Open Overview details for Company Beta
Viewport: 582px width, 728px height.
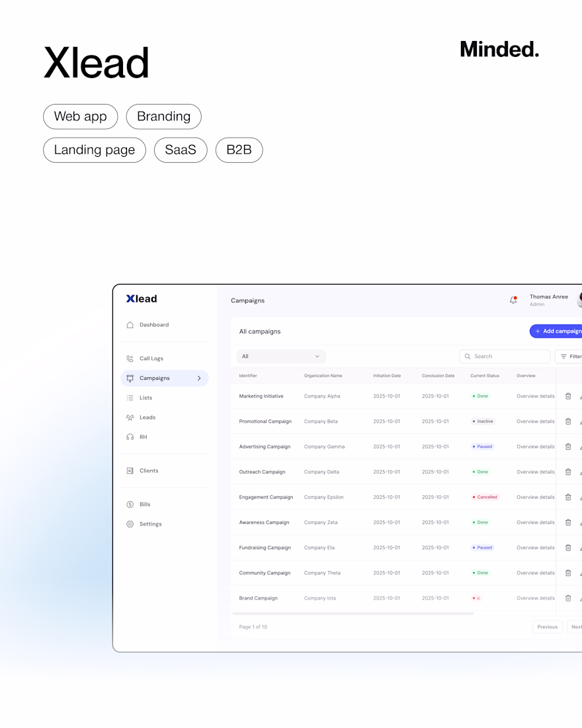[x=536, y=422]
